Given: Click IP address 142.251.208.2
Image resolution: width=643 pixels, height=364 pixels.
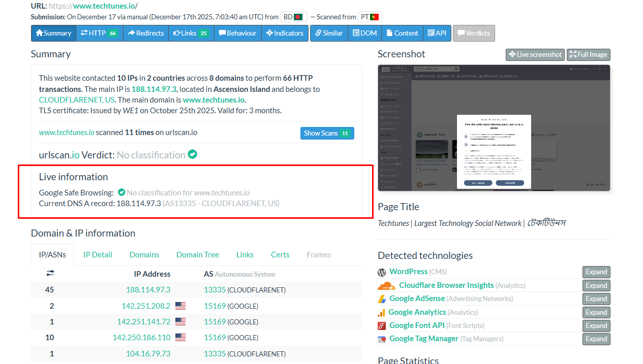Looking at the screenshot, I should (x=146, y=306).
